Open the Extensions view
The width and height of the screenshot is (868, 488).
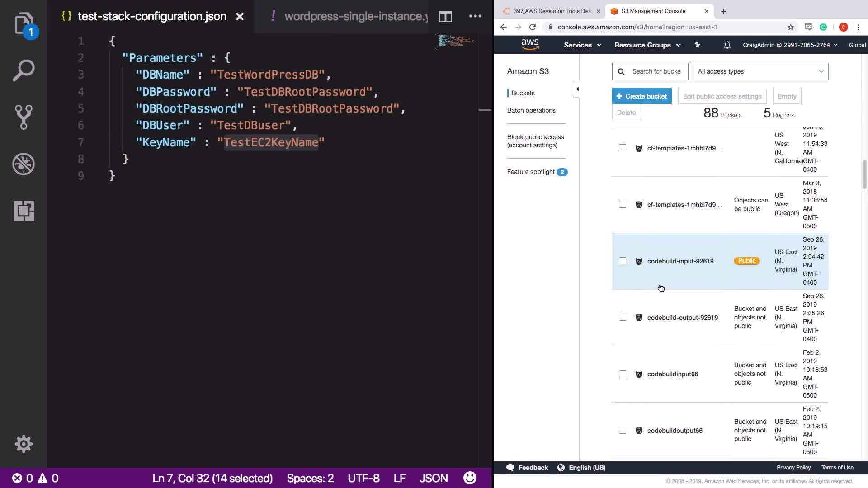24,211
